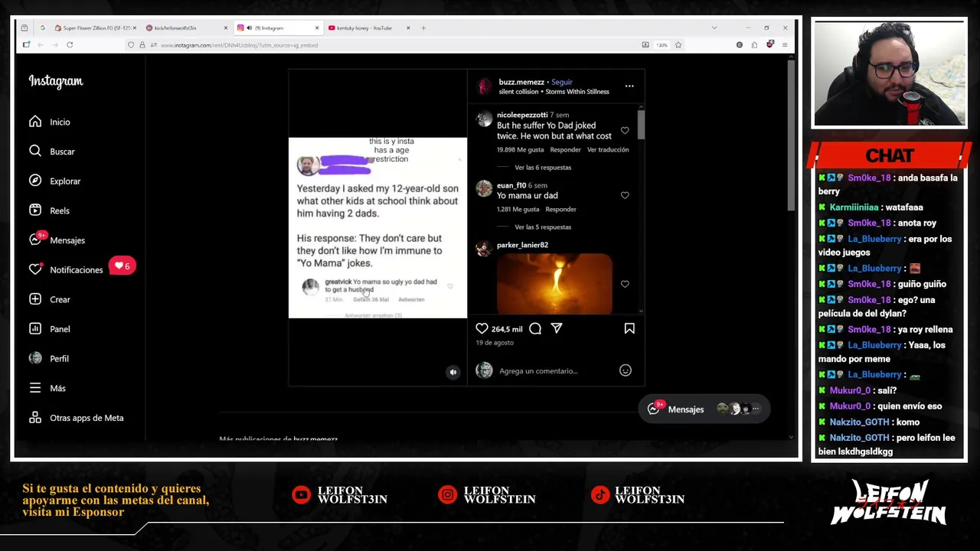Click the site security lock icon
Image resolution: width=980 pixels, height=551 pixels.
coord(142,45)
